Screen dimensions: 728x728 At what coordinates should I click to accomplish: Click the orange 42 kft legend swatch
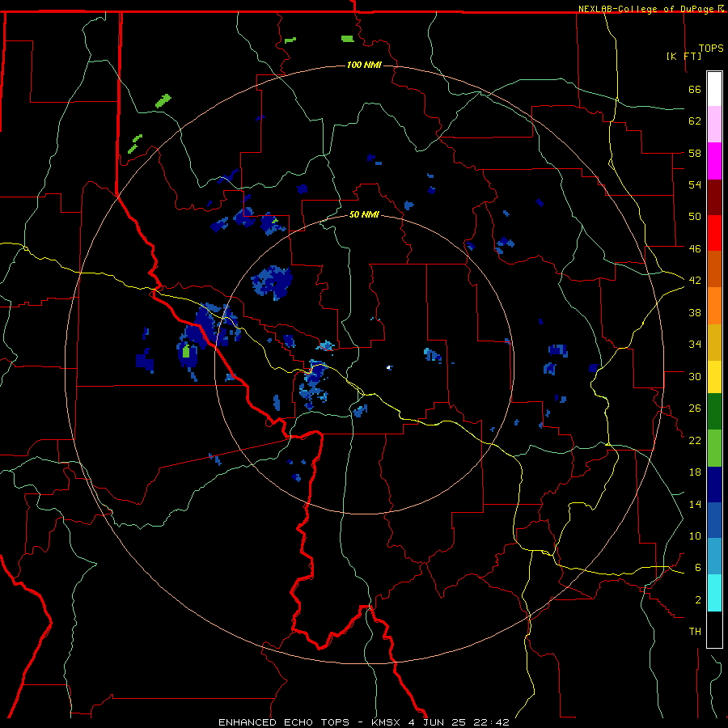point(714,305)
